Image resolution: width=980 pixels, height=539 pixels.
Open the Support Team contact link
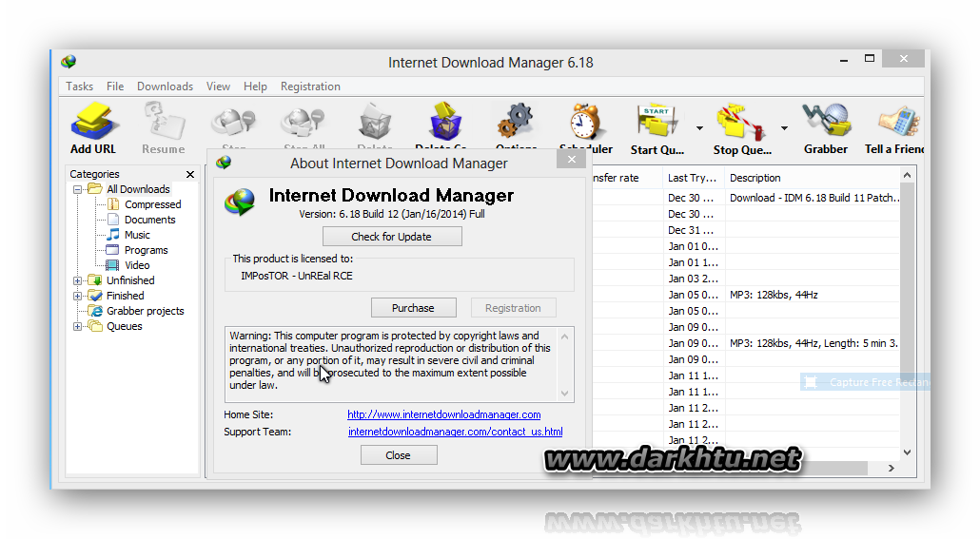455,432
